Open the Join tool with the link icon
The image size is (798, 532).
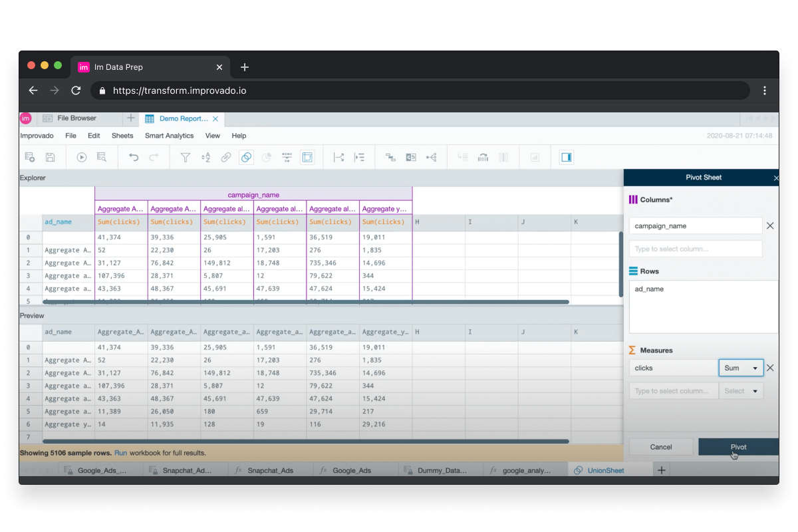pyautogui.click(x=225, y=157)
